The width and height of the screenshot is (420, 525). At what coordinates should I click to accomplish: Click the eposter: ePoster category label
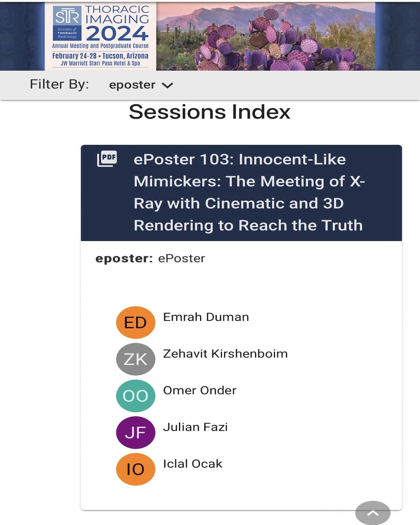tap(150, 258)
